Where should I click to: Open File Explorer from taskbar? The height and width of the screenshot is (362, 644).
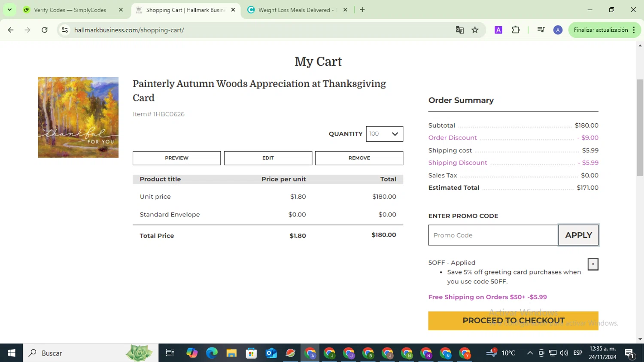[231, 353]
